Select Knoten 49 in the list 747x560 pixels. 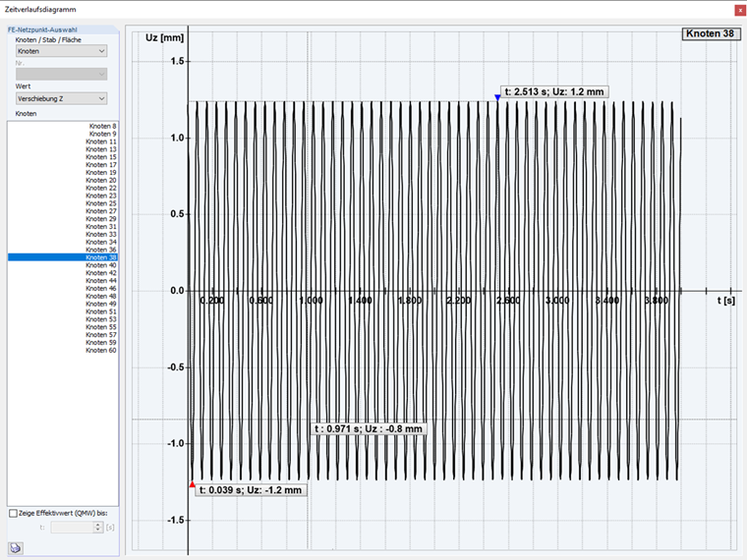pyautogui.click(x=62, y=304)
